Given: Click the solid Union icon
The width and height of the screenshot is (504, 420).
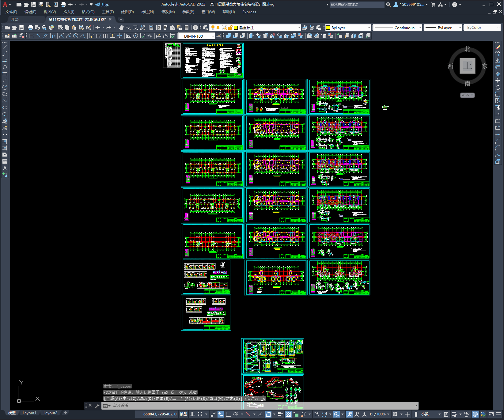Looking at the screenshot, I should click(229, 36).
